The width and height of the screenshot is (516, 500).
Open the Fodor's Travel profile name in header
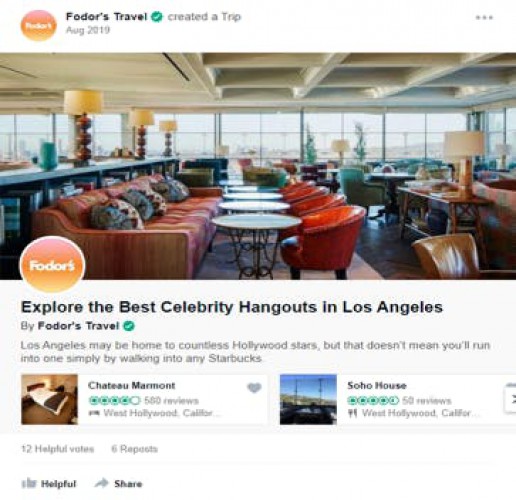106,17
